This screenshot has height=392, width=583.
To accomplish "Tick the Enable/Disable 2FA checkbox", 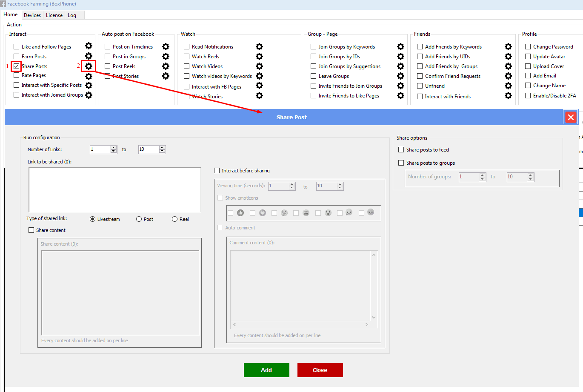I will click(x=528, y=95).
